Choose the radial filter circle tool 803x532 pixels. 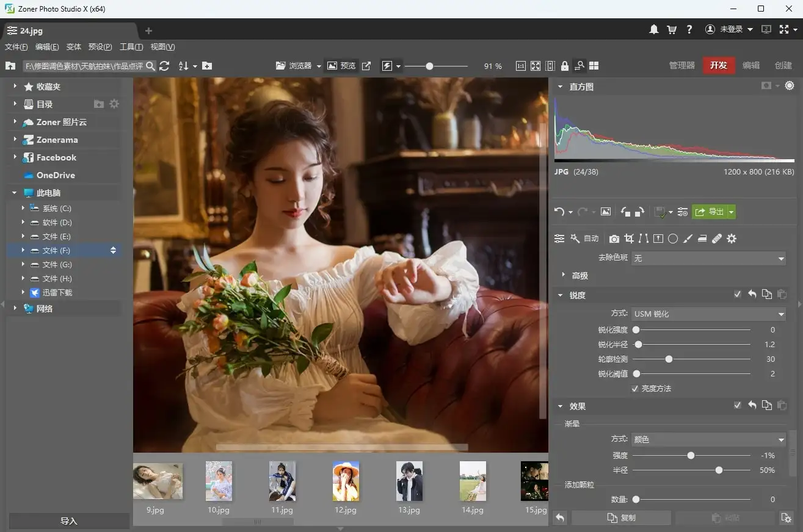[673, 239]
